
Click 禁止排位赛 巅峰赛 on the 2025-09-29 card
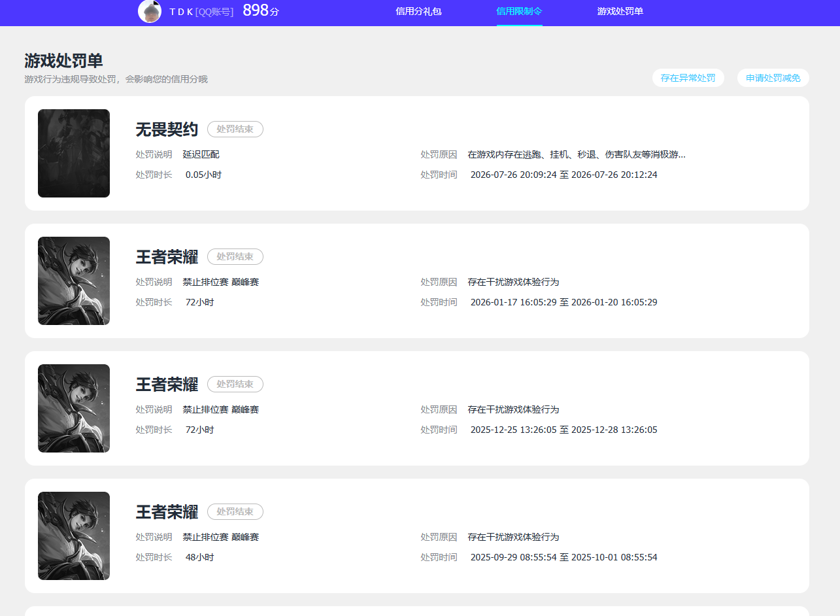point(221,537)
